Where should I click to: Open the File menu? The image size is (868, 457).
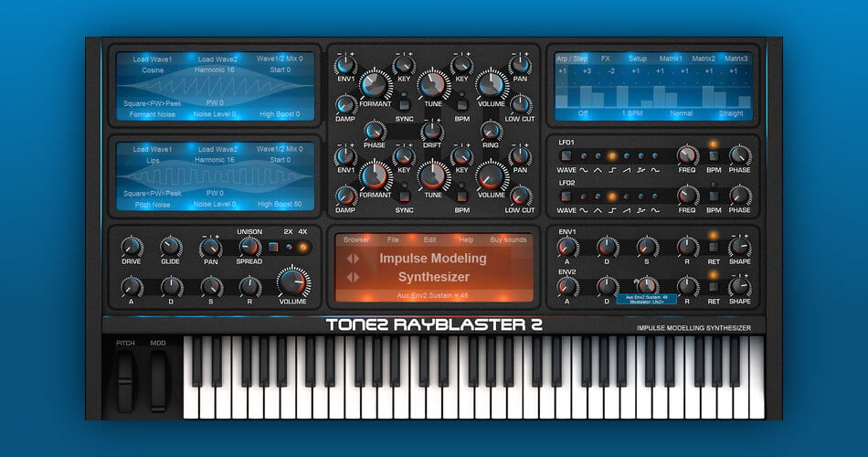coord(393,239)
